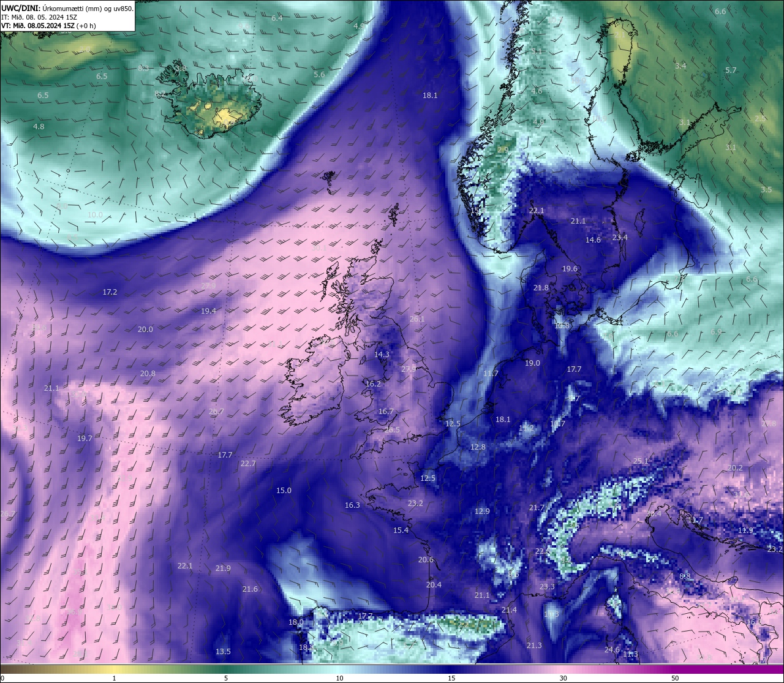Click the 24.6 value near Sardinia
Viewport: 784px width, 683px height.
pos(612,650)
